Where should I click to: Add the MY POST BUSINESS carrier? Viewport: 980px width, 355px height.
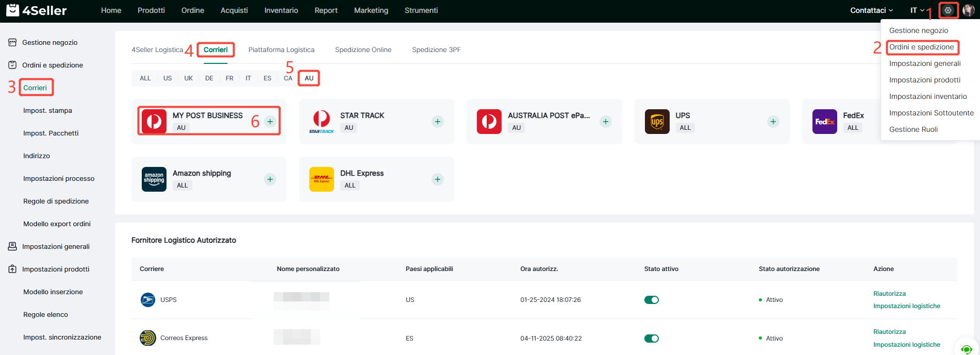coord(270,122)
